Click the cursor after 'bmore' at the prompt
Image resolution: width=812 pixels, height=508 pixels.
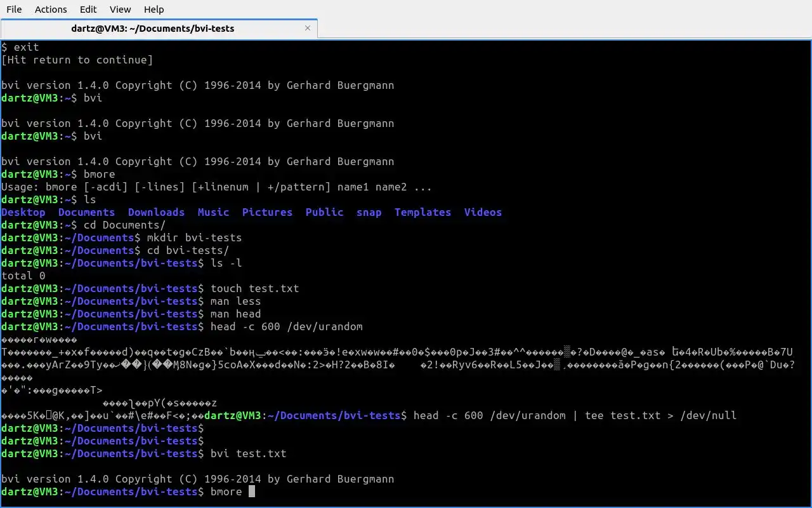[252, 491]
